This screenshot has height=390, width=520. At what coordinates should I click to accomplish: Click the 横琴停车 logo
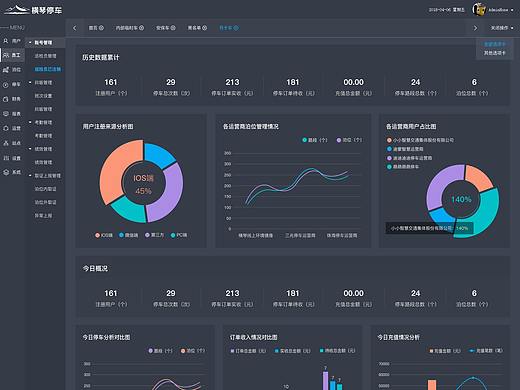click(33, 10)
